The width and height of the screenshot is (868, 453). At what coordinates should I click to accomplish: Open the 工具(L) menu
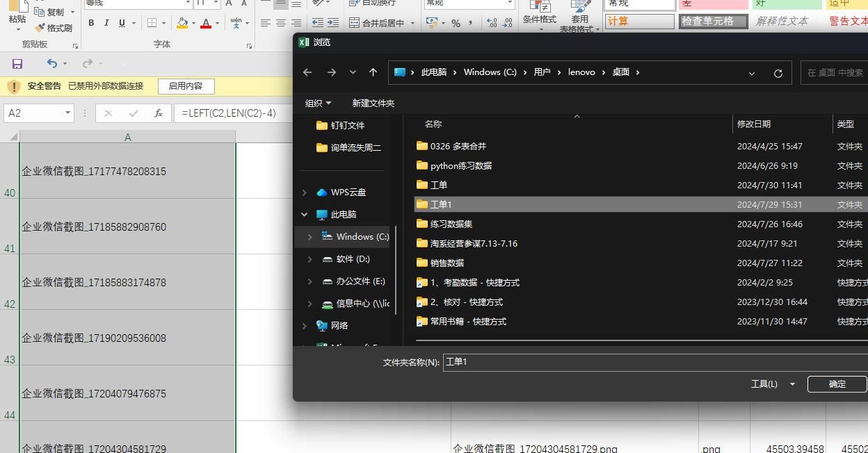tap(764, 384)
